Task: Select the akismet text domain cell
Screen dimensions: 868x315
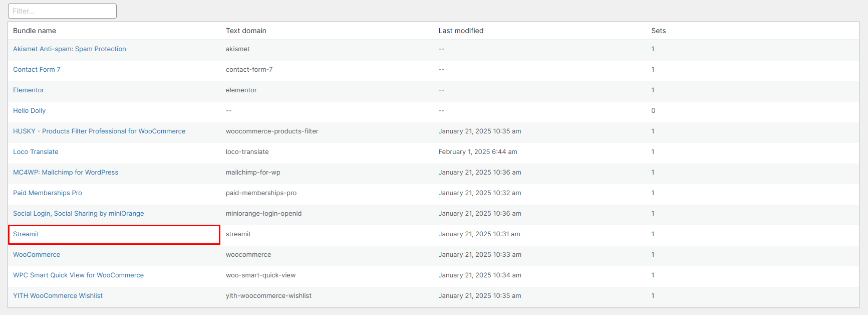Action: point(238,49)
